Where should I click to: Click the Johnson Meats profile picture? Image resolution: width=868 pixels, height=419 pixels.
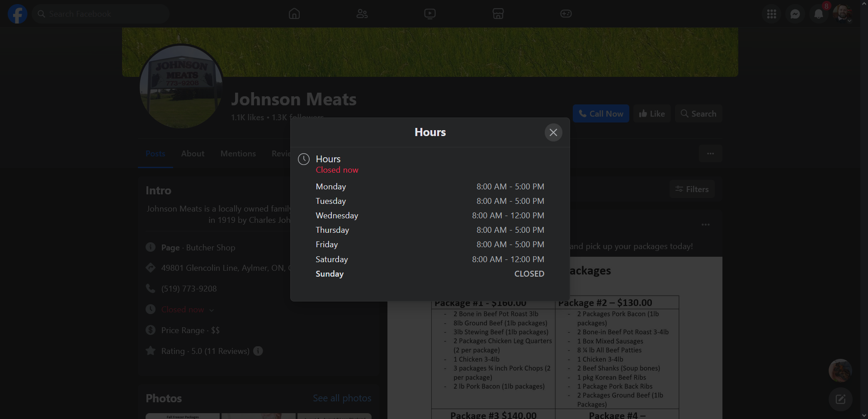pyautogui.click(x=181, y=86)
